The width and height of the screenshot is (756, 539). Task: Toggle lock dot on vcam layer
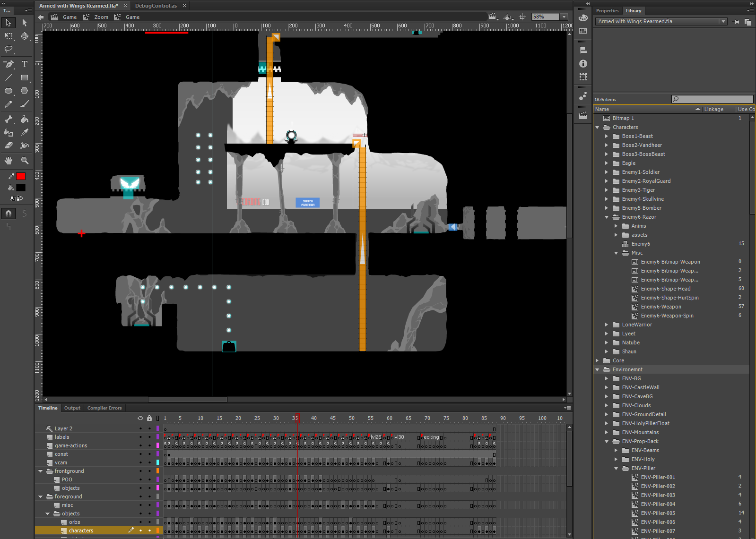[x=149, y=462]
